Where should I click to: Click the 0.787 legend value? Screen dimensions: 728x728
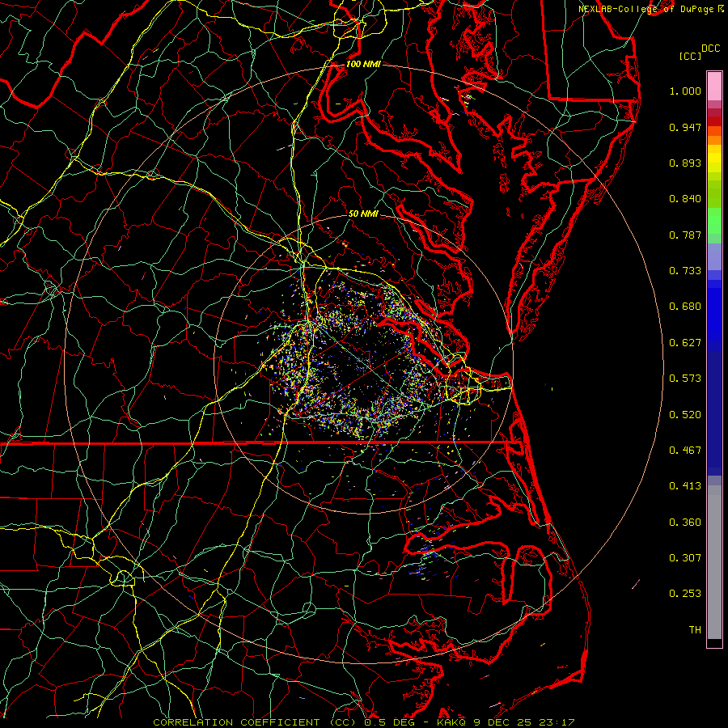point(685,235)
